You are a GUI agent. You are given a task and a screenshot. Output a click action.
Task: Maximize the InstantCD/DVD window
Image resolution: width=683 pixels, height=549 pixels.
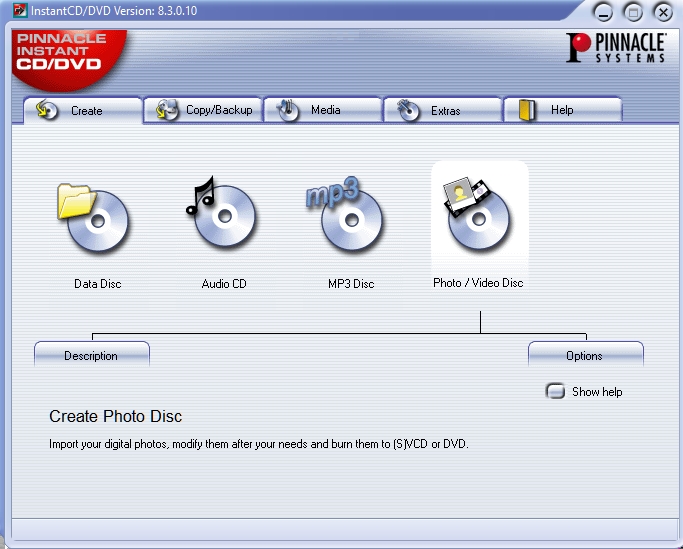[633, 12]
